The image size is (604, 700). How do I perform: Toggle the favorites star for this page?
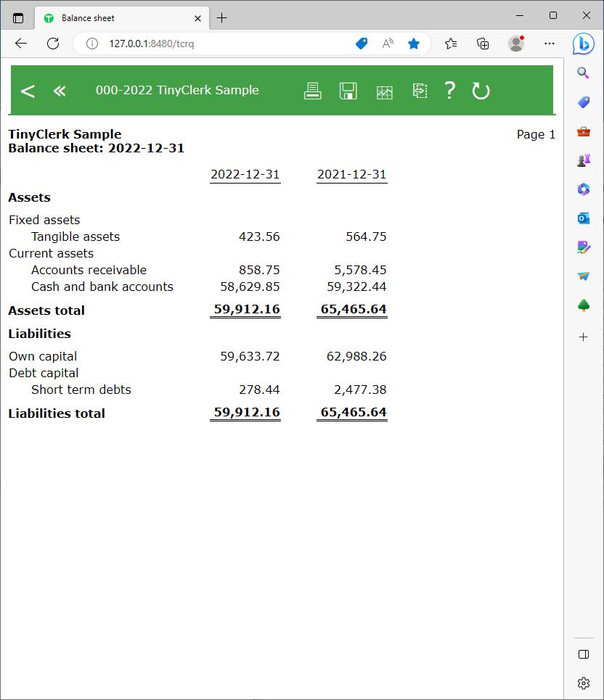click(414, 44)
